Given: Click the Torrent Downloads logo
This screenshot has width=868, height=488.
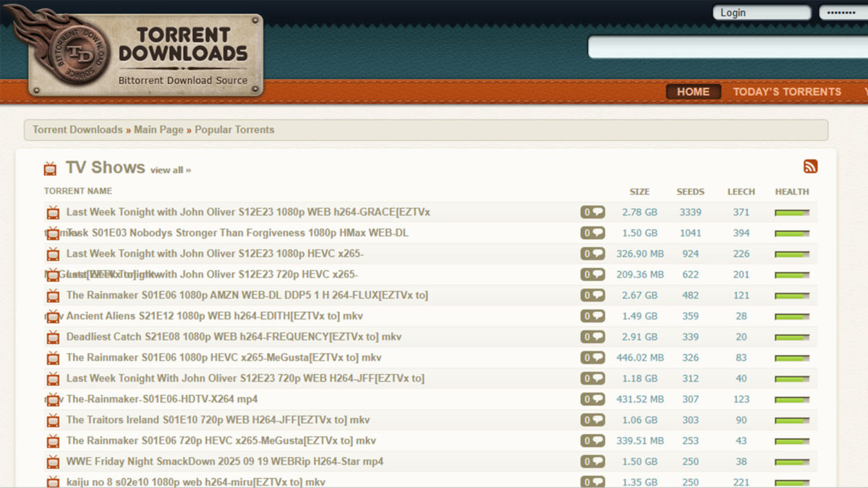Looking at the screenshot, I should (x=145, y=52).
